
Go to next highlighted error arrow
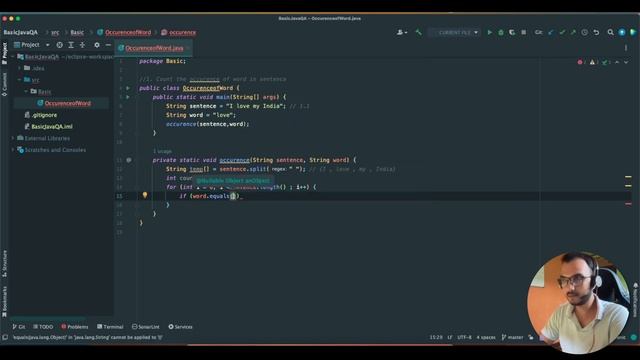[626, 62]
